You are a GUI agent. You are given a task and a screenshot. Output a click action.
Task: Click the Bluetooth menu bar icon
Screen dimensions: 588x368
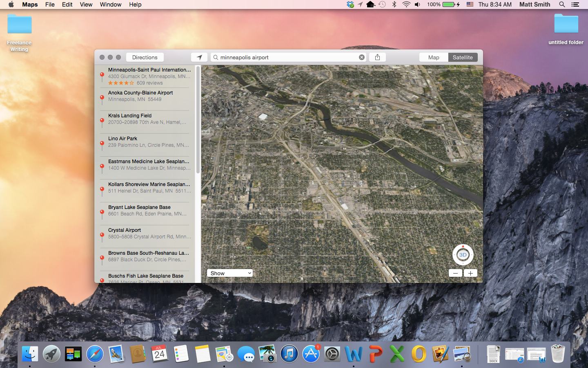(394, 4)
